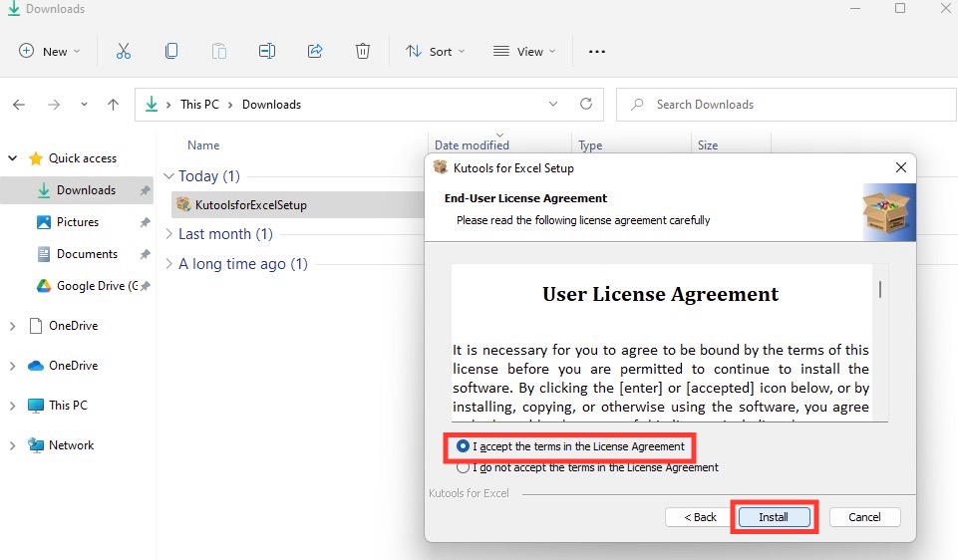Click the pin icon beside Pictures
The height and width of the screenshot is (560, 958).
pyautogui.click(x=145, y=222)
